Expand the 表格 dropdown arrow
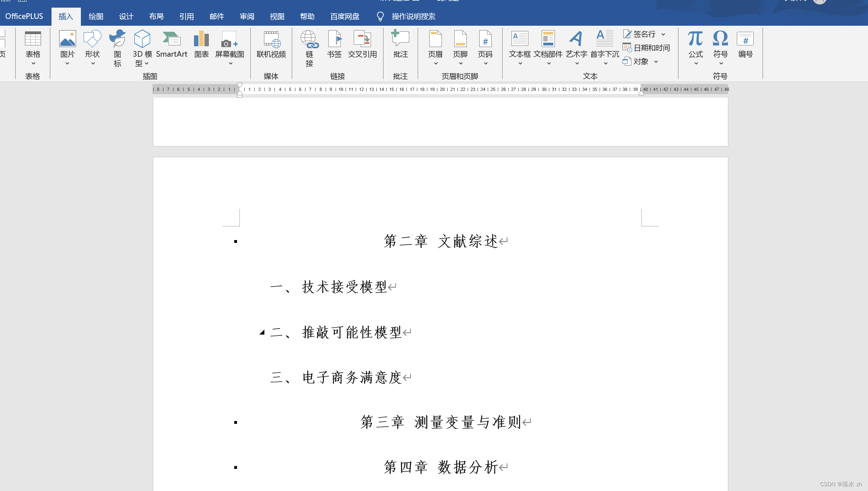The height and width of the screenshot is (491, 868). (x=33, y=63)
